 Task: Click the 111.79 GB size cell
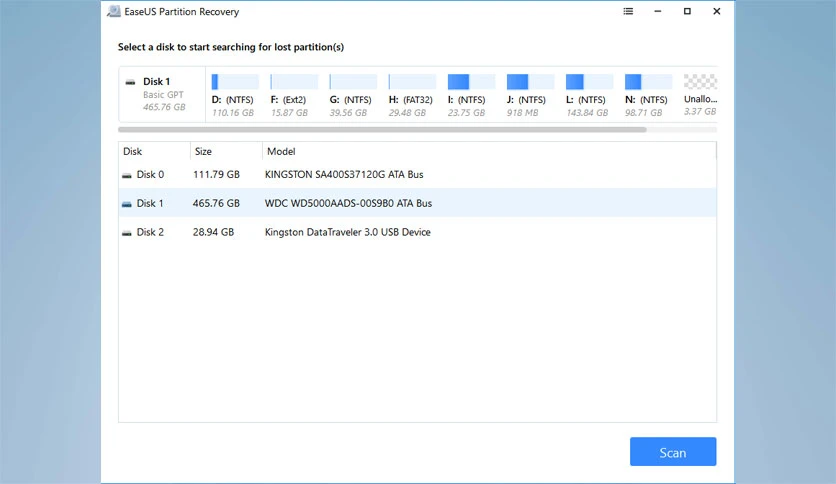click(x=216, y=174)
